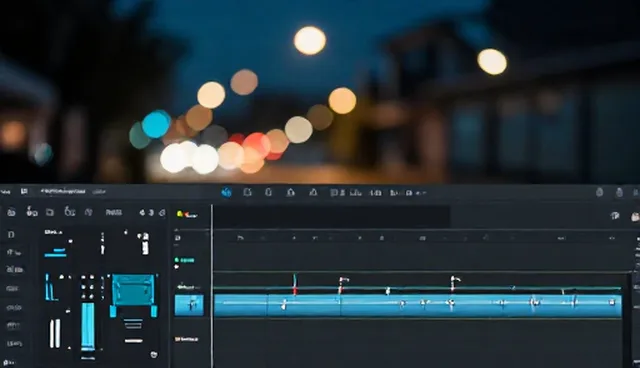Expand the first item in left sidebar
The height and width of the screenshot is (368, 640).
[11, 235]
